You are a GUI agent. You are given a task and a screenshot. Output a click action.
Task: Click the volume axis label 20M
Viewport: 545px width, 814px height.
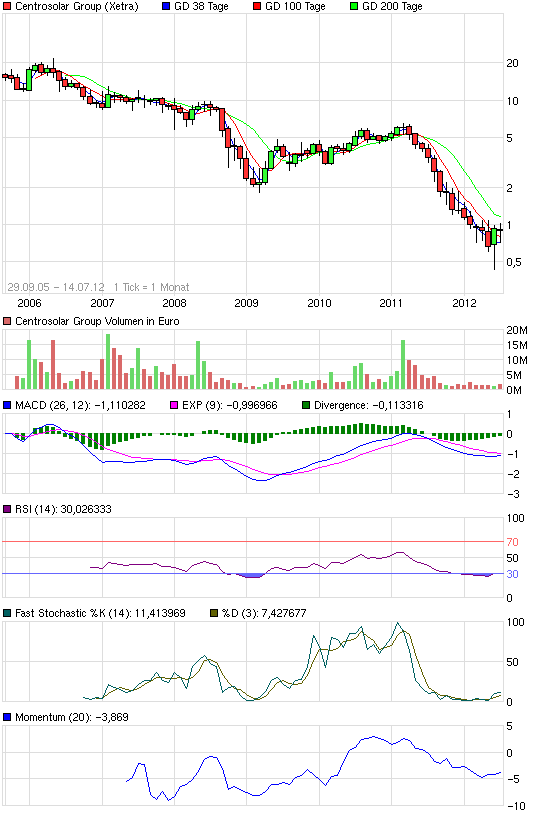pos(517,330)
